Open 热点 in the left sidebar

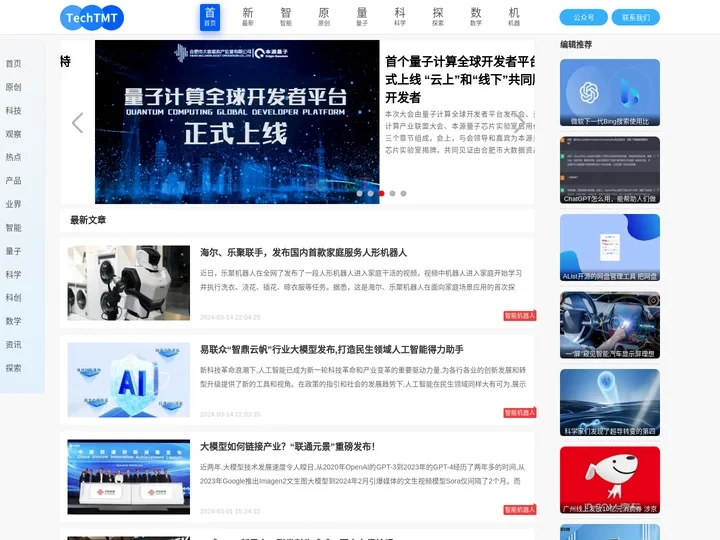click(x=13, y=157)
